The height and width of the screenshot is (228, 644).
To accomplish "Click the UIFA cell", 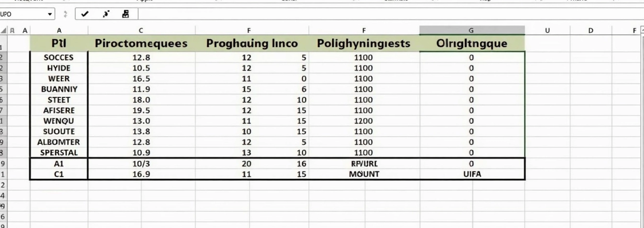I will (x=472, y=174).
